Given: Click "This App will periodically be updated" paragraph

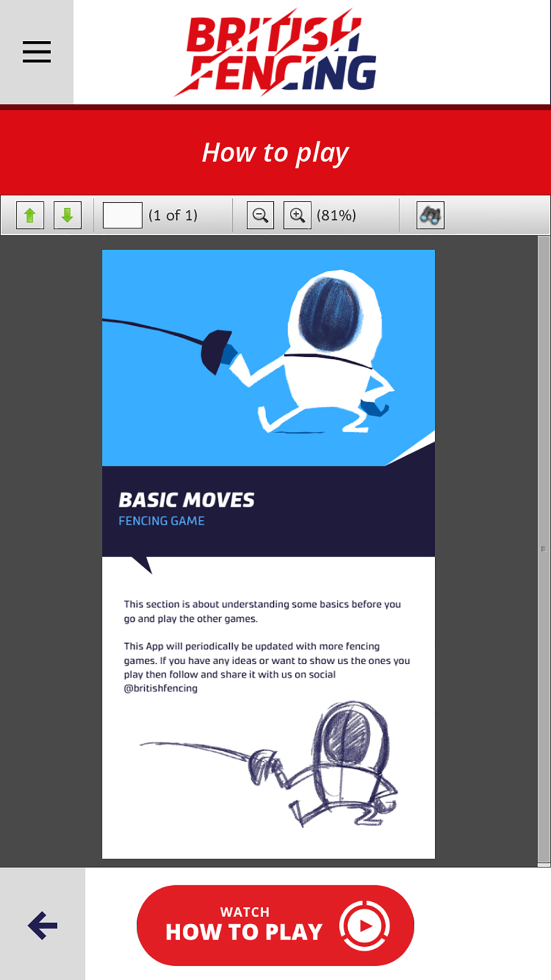Looking at the screenshot, I should (267, 667).
